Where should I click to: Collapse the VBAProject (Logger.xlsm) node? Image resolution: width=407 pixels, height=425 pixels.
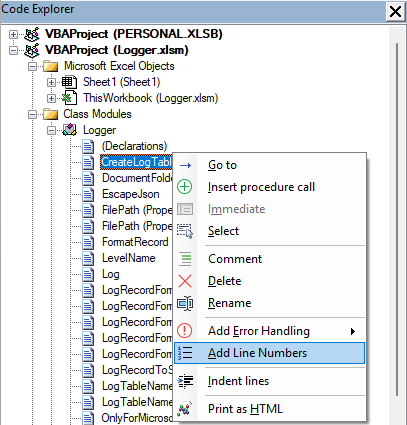point(13,50)
